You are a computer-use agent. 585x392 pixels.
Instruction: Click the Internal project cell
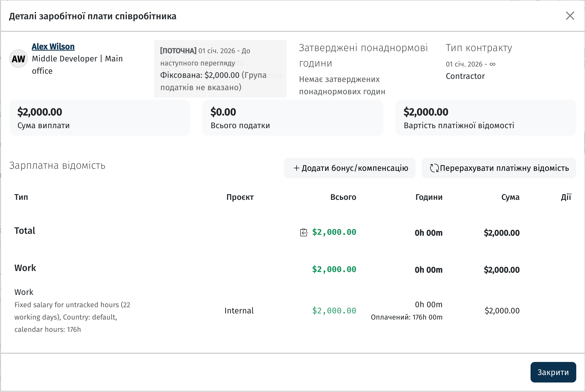coord(239,311)
